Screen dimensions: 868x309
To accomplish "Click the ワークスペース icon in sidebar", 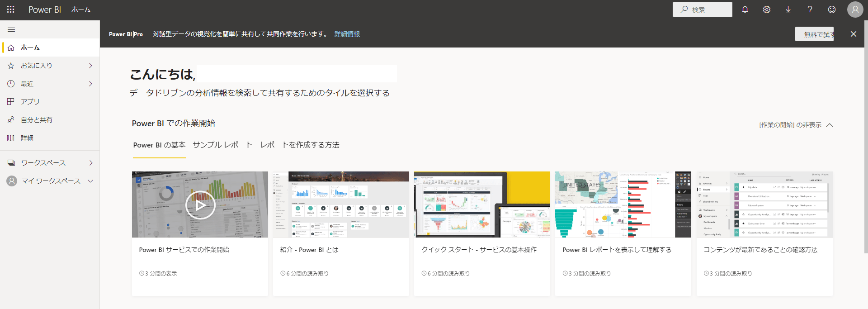I will [x=11, y=163].
